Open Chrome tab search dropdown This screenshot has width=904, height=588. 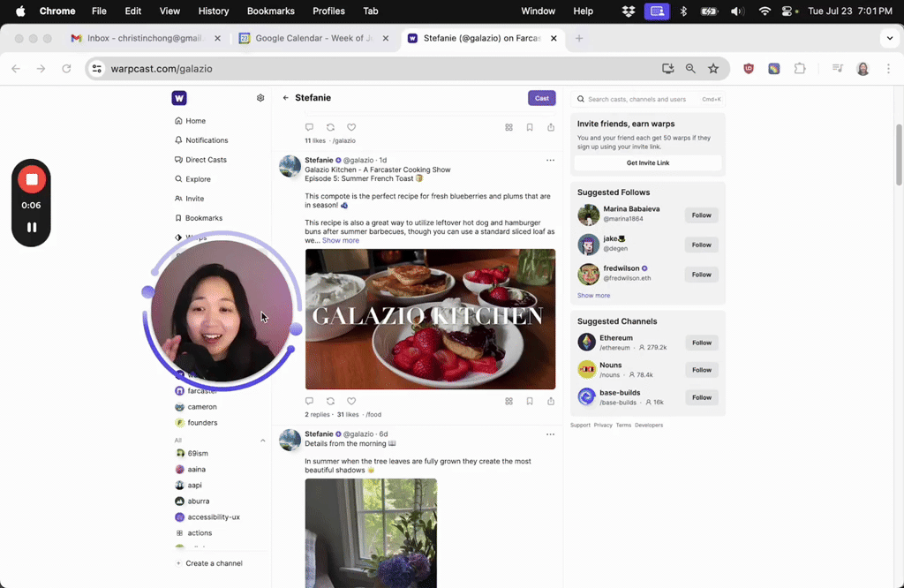point(890,39)
